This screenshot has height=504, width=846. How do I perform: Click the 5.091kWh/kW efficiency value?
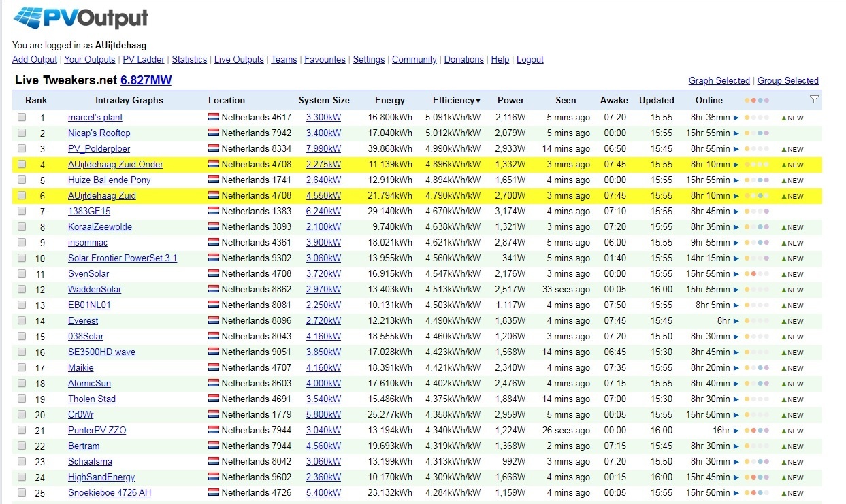coord(453,118)
